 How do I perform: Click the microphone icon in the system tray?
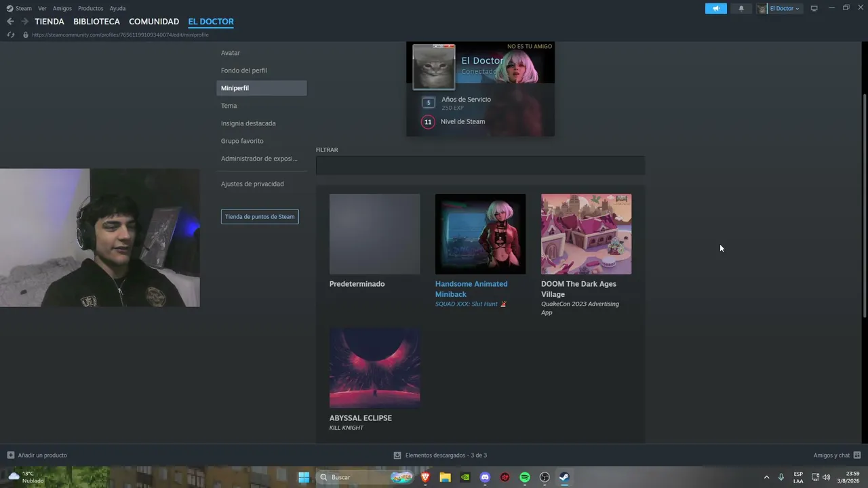781,477
